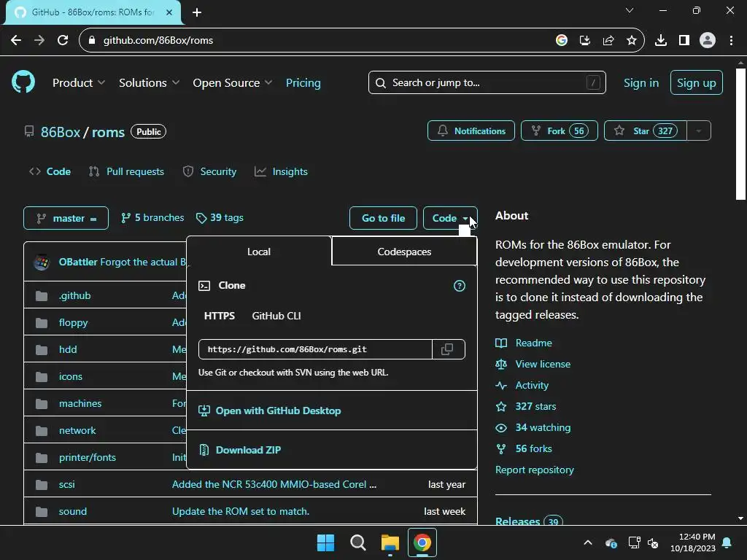Click the Sign up button
Screen dimensions: 747x560
coord(696,83)
